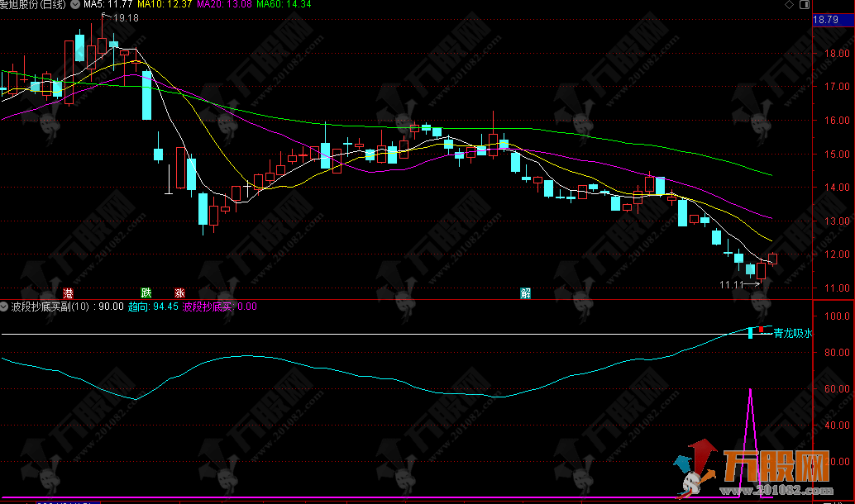The width and height of the screenshot is (855, 504).
Task: Click the 青龙吸水 signal label
Action: click(793, 333)
